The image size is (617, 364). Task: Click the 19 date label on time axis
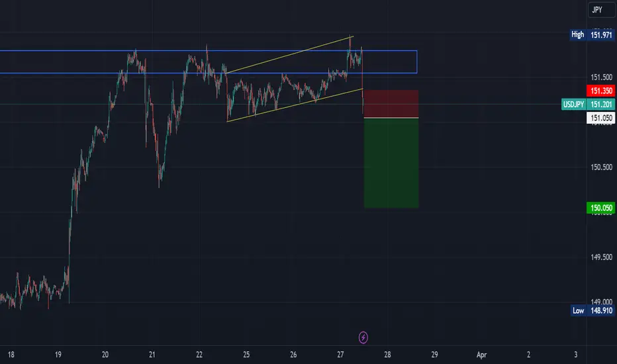point(58,355)
